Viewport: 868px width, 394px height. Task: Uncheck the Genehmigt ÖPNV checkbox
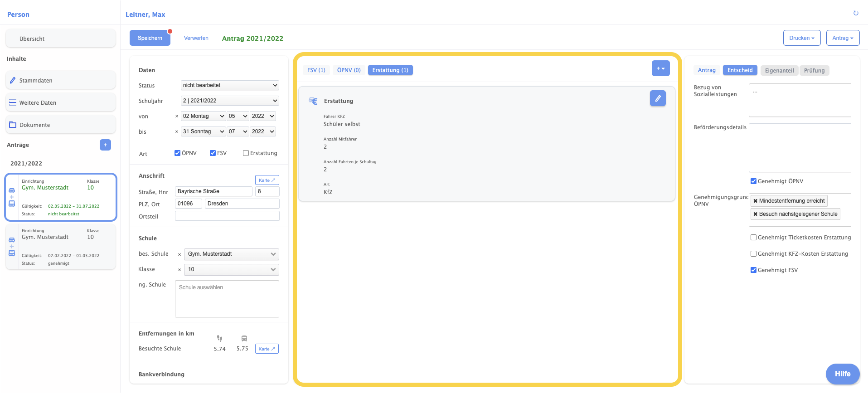click(753, 181)
